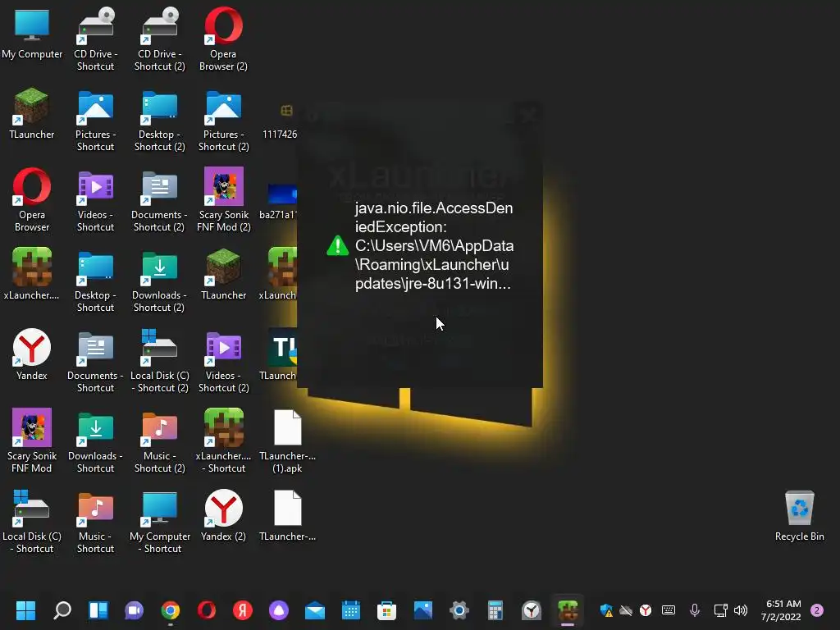Open the Yandex desktop shortcut

(32, 354)
